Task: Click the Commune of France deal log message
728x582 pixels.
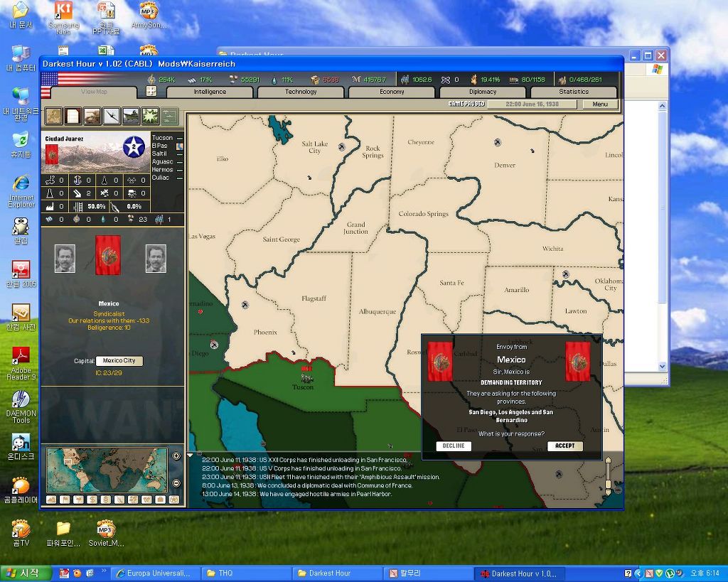Action: pos(307,485)
